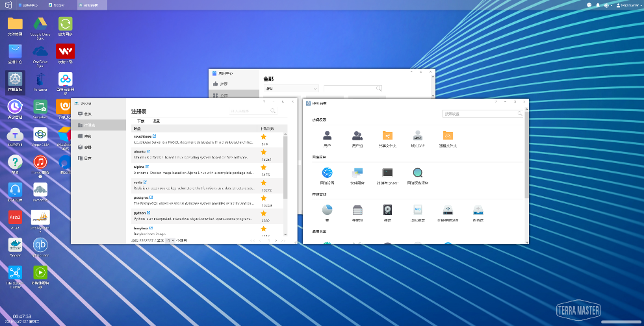Switch to the Docker tab in taskbar
The height and width of the screenshot is (326, 644).
pos(57,5)
